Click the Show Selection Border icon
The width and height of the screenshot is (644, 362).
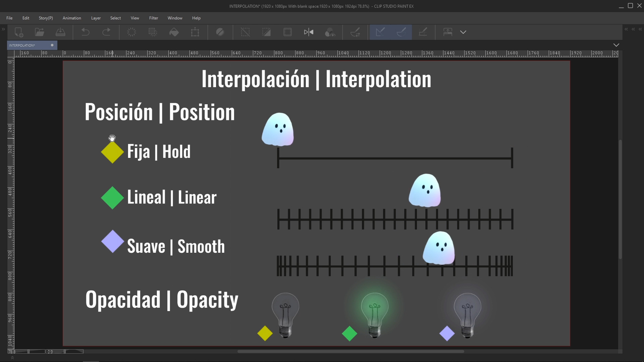coord(287,32)
